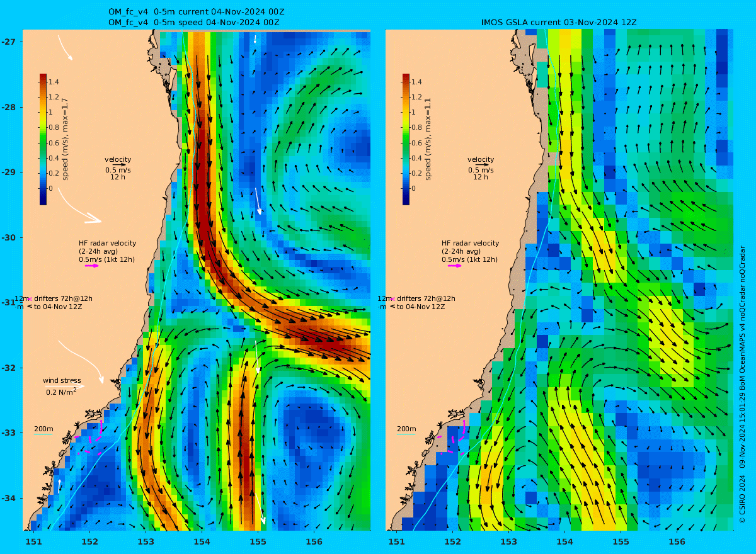Click the '1.4' tick on left color bar

54,82
